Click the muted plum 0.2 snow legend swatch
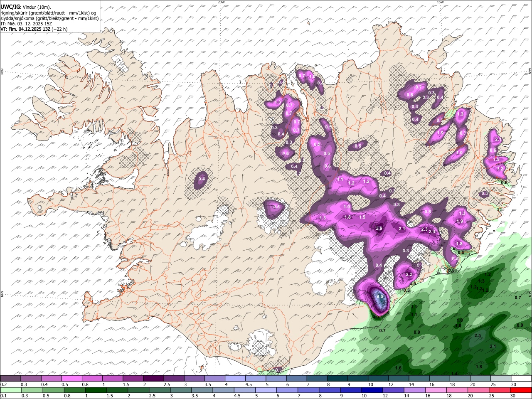Screen dimensions: 532x399 coord(10,378)
